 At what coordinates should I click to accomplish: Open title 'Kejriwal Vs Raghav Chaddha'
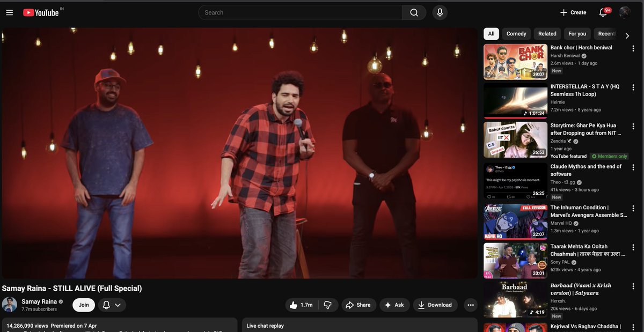pyautogui.click(x=586, y=327)
